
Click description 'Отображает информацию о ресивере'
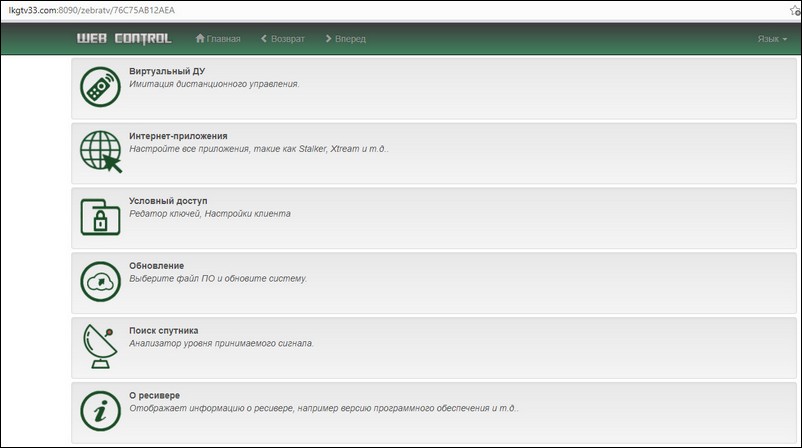324,409
